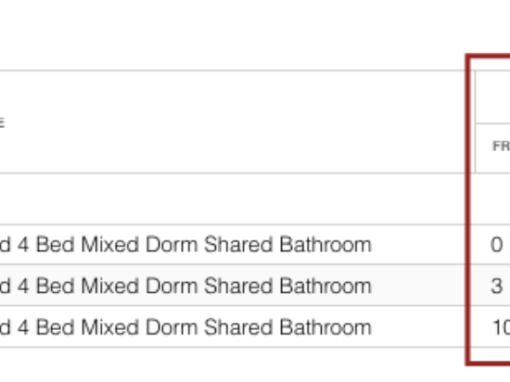Click the word Bathroom in the third dorm row
Screen dimensions: 510x382
pos(325,327)
